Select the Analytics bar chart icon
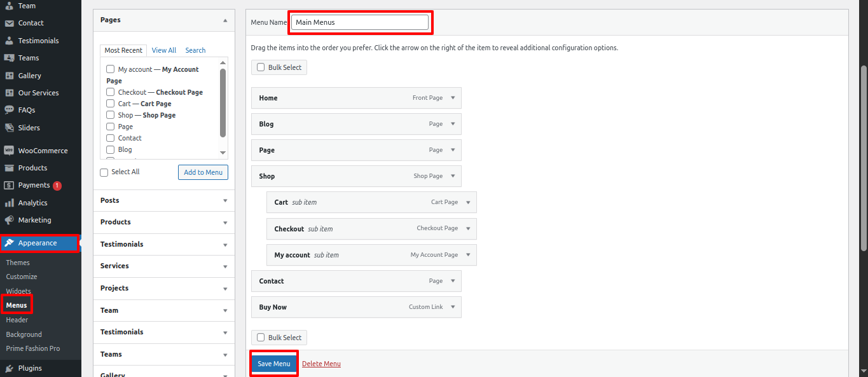Screen dimensions: 868x377 tap(9, 203)
